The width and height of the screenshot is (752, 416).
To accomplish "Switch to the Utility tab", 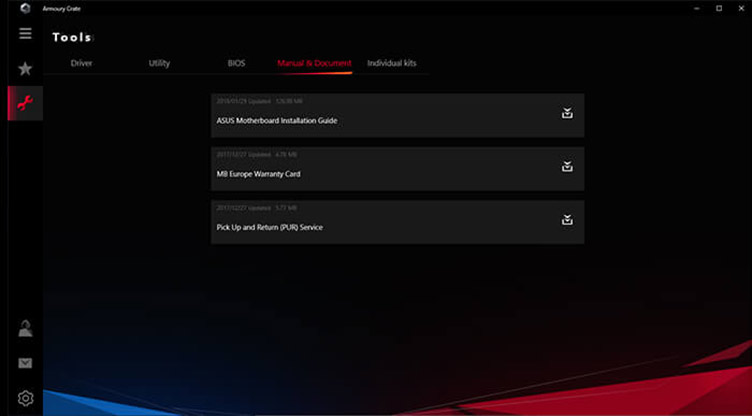I will coord(159,63).
